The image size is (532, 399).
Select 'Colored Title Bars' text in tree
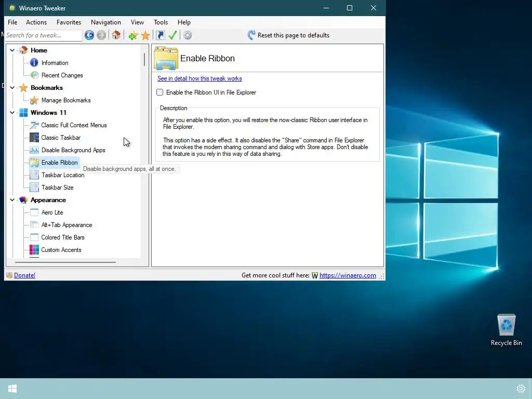pos(63,237)
